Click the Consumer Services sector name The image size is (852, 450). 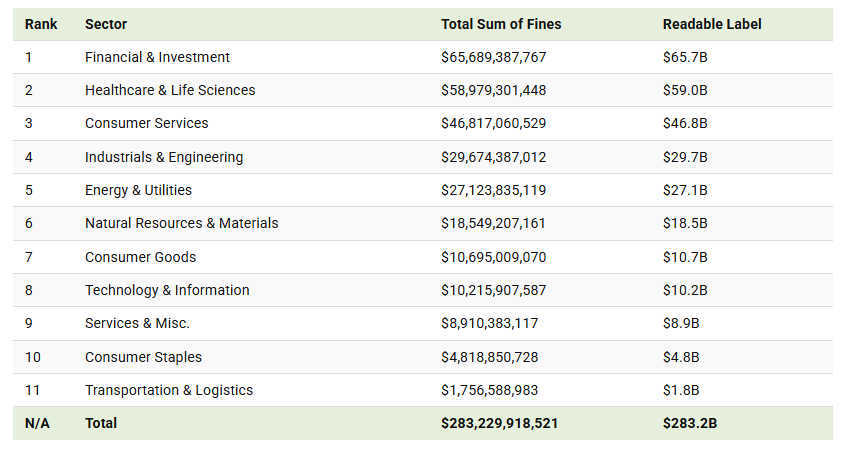pyautogui.click(x=147, y=123)
